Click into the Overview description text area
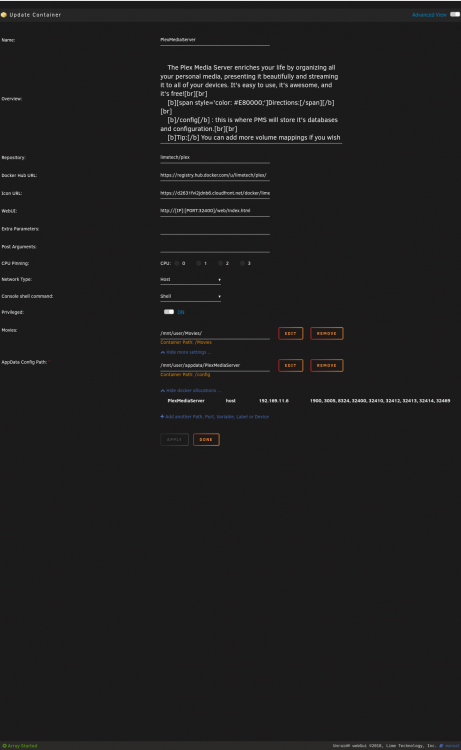 click(x=251, y=102)
